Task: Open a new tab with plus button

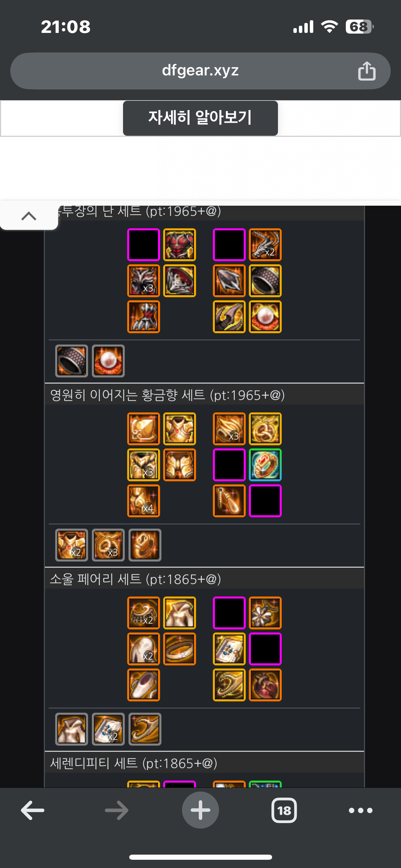Action: pos(200,810)
